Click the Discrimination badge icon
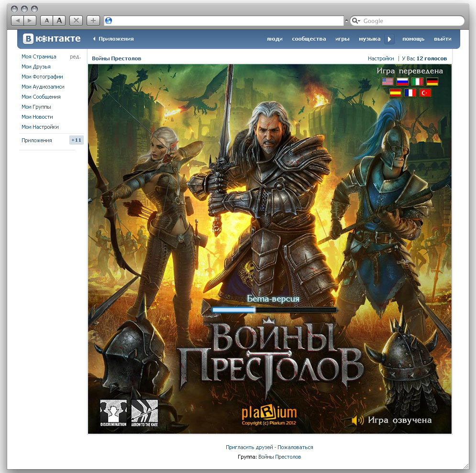Image resolution: width=476 pixels, height=473 pixels. point(113,413)
